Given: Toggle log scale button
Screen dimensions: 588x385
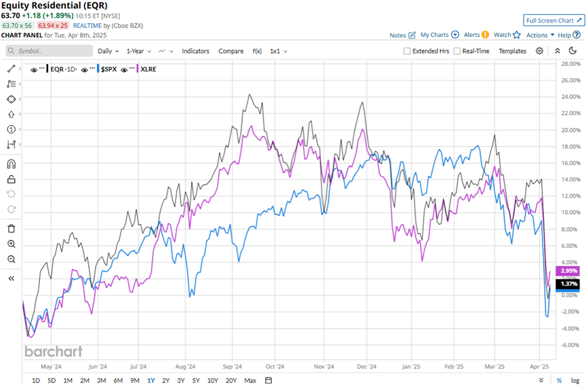Looking at the screenshot, I should point(575,380).
